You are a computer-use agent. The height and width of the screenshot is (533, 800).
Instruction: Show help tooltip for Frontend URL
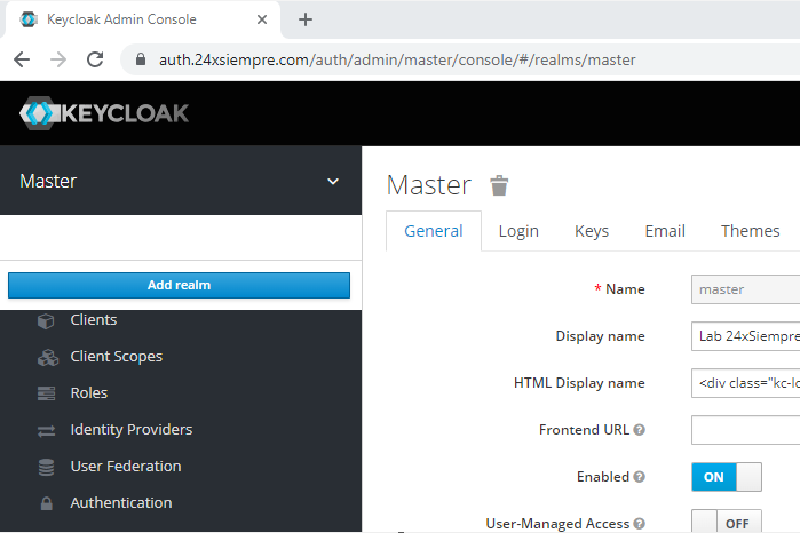639,430
